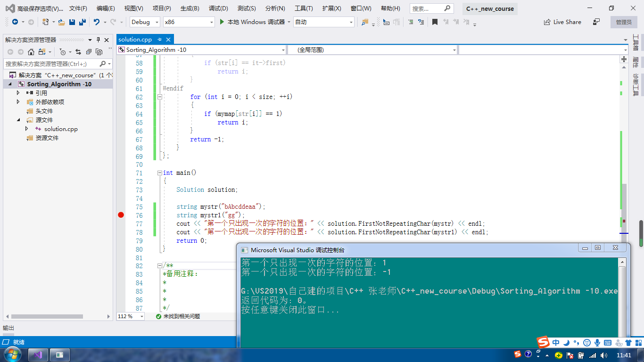Click switch views icon in Solution Explorer

[x=42, y=52]
